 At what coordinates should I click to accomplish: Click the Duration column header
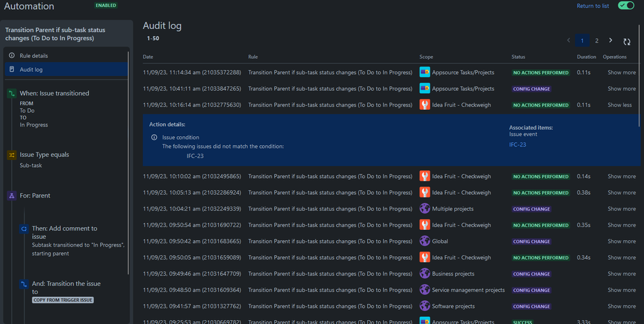tap(587, 57)
